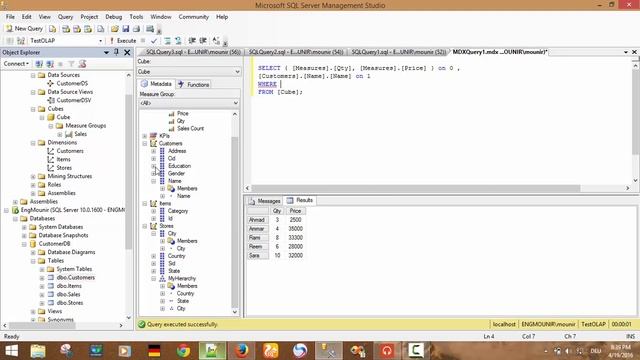Click the metadata pane vertical scrollbar
The width and height of the screenshot is (640, 360).
tap(235, 223)
